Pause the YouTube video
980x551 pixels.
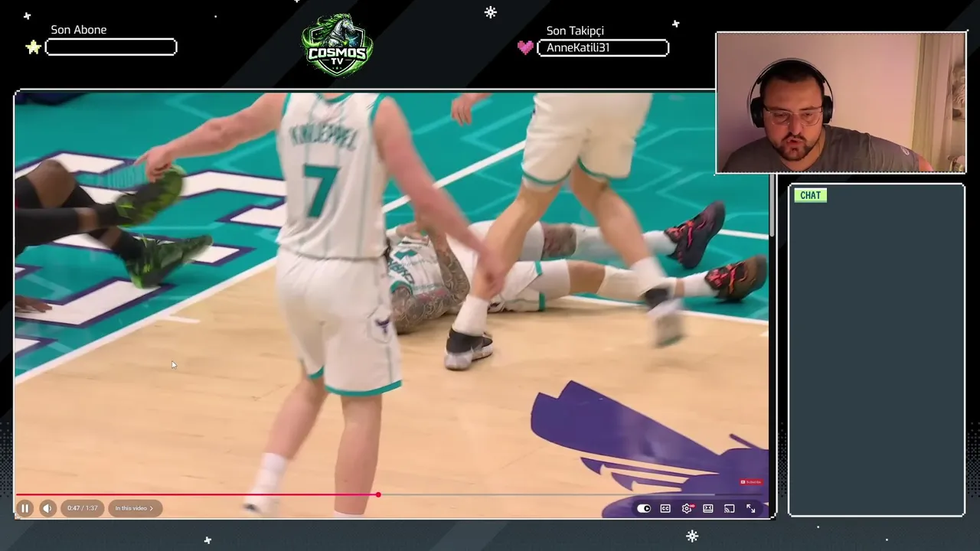(x=24, y=508)
